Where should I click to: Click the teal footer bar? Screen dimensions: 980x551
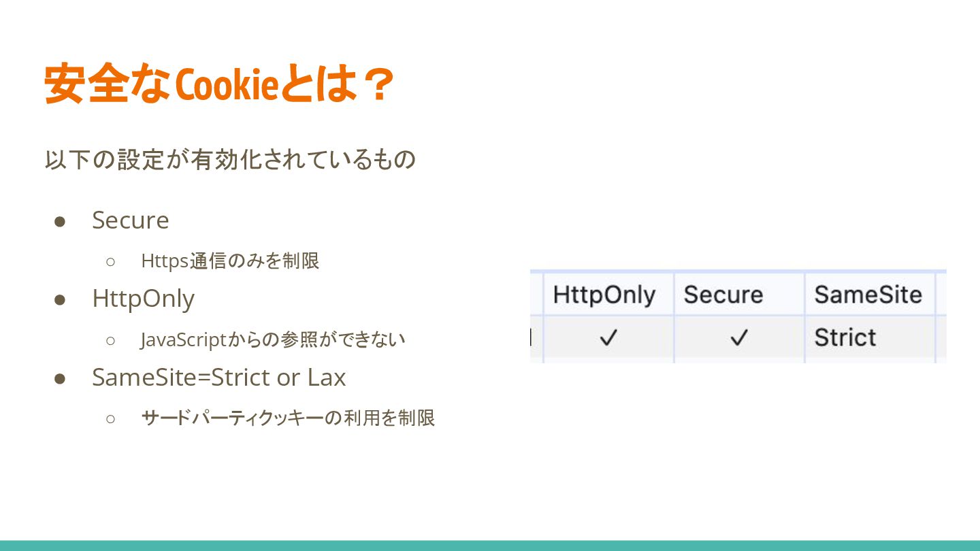coord(490,546)
